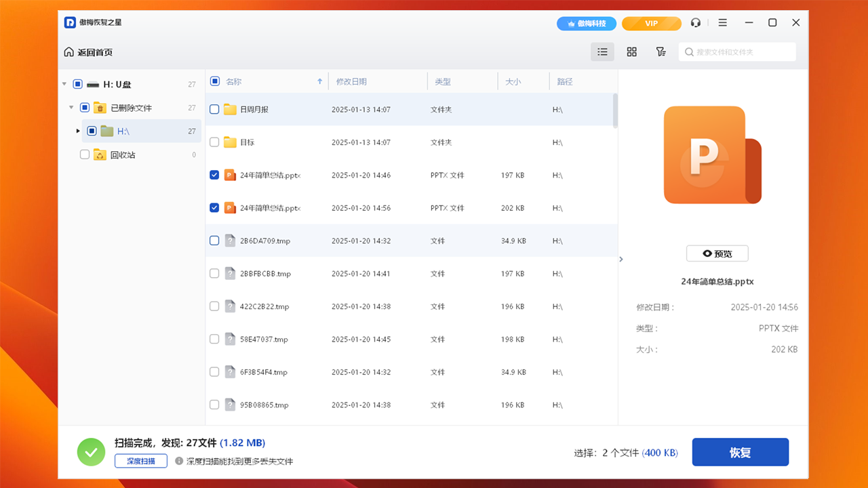The image size is (868, 488).
Task: Start a 深度扫描 deep scan
Action: click(140, 460)
